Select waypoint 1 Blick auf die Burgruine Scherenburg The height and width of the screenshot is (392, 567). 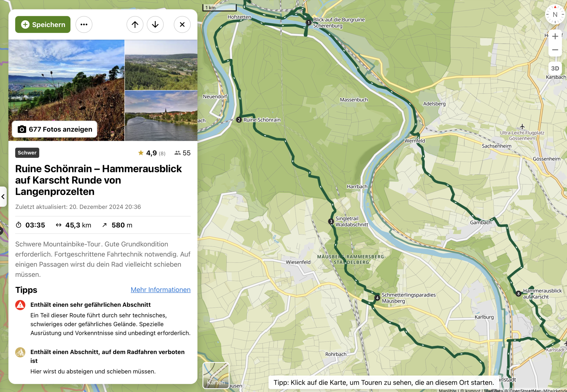[309, 23]
